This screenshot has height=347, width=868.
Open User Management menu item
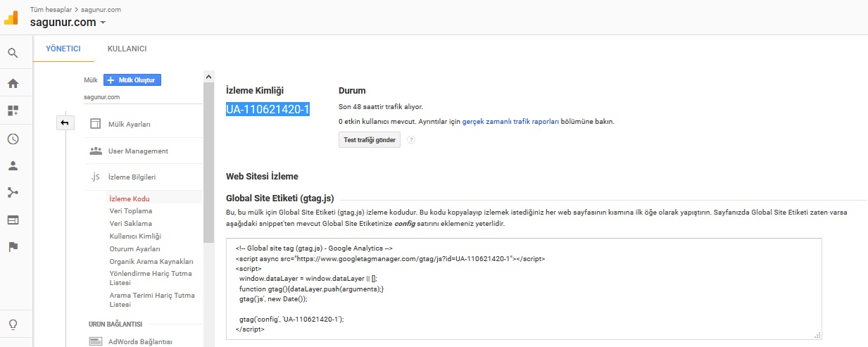click(x=138, y=151)
